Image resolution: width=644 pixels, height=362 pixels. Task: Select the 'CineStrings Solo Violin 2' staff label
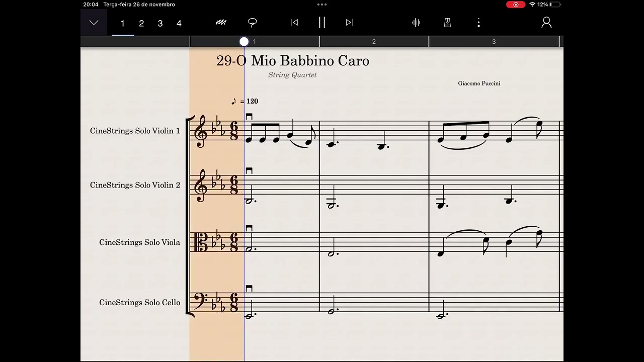click(x=135, y=185)
